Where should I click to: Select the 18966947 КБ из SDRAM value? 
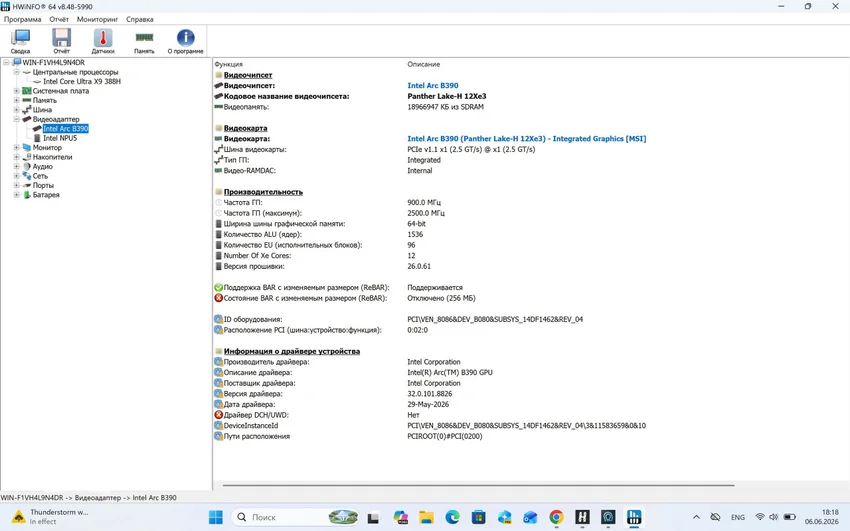tap(445, 107)
